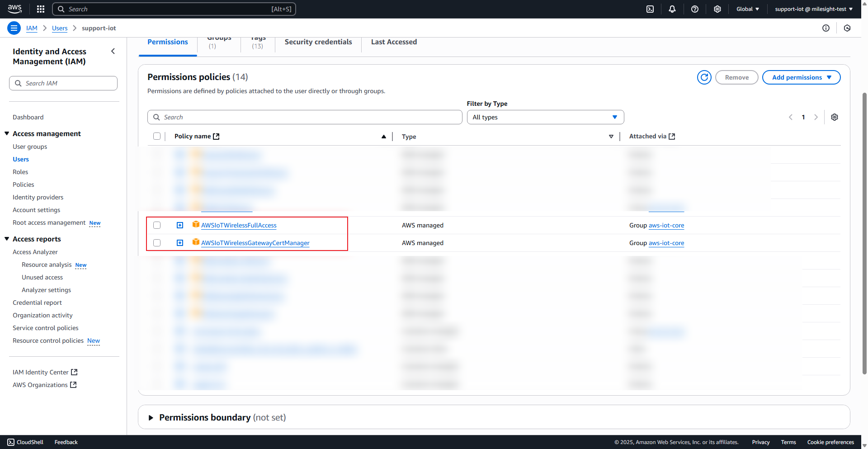
Task: Switch to the Security credentials tab
Action: pyautogui.click(x=318, y=42)
